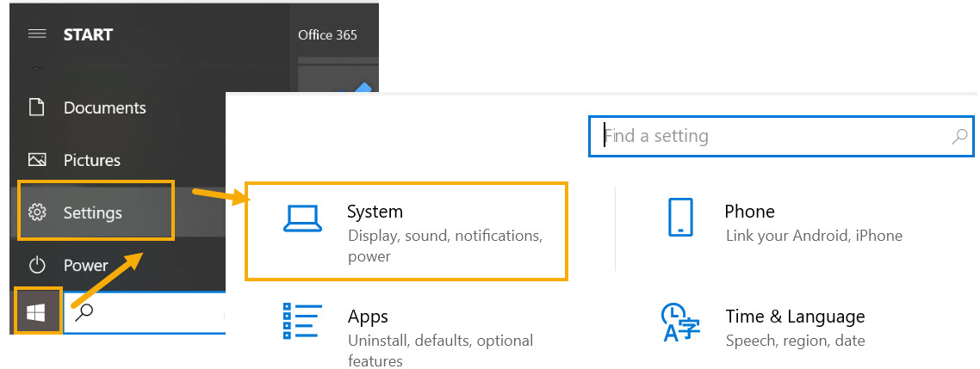Click the Documents page icon
Screen dimensions: 980x369
pyautogui.click(x=36, y=108)
